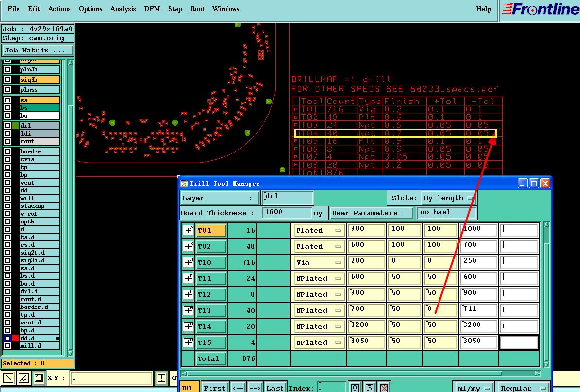
Task: Open the Analysis menu
Action: click(123, 9)
